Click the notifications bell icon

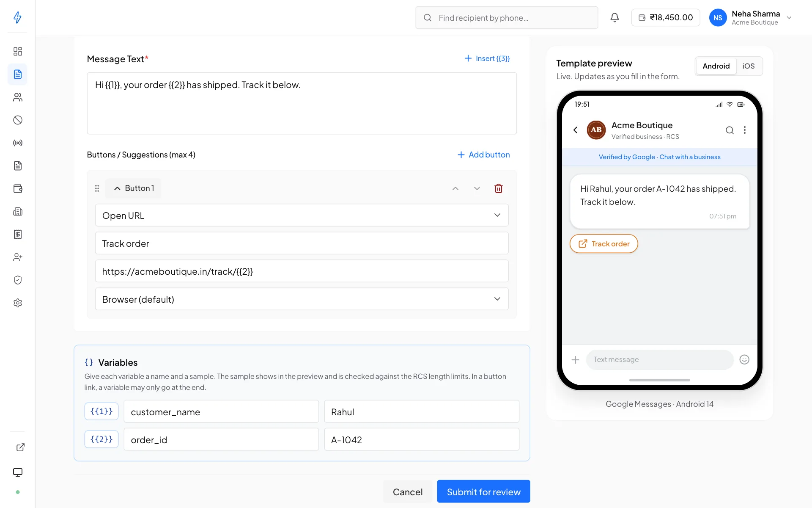tap(614, 18)
